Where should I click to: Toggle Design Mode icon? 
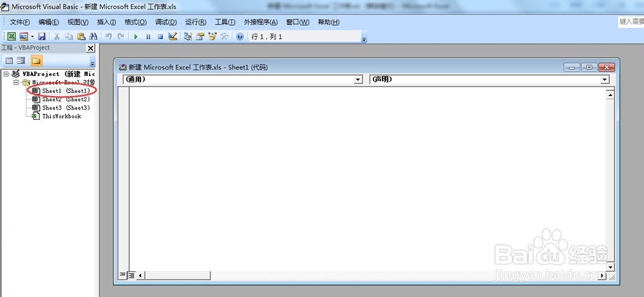tap(173, 37)
